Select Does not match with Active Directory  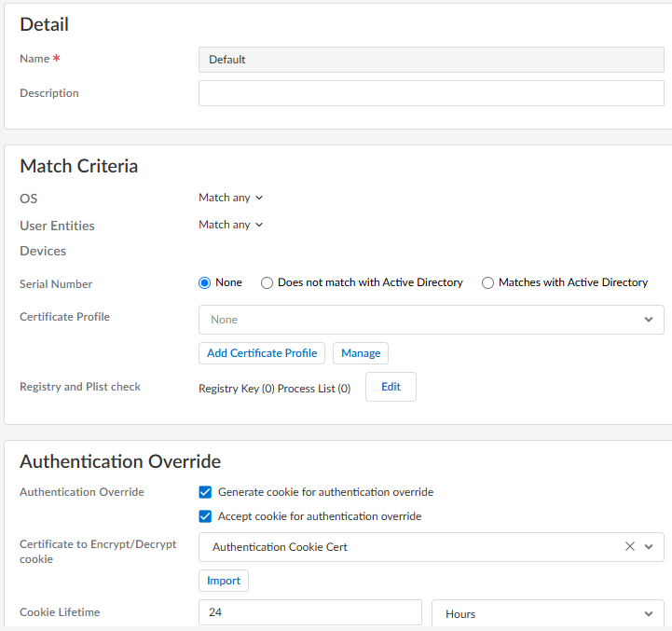(267, 282)
